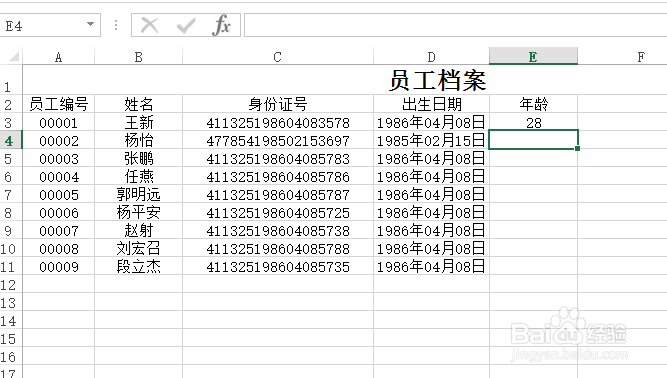667x378 pixels.
Task: Click employee number cell 00005
Action: point(59,194)
